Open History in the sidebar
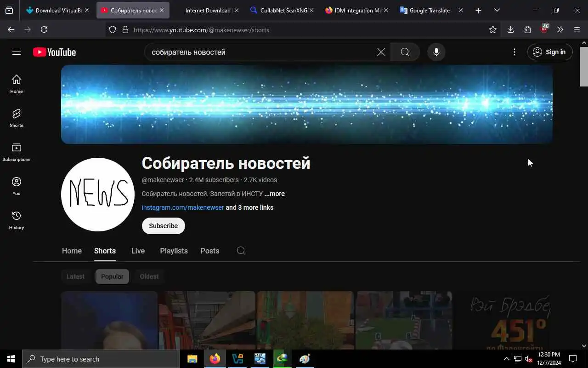The width and height of the screenshot is (588, 368). click(x=17, y=220)
